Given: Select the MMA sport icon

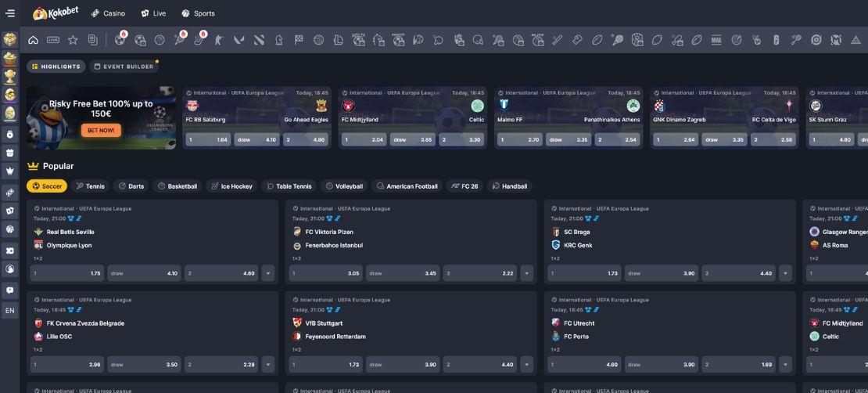Looking at the screenshot, I should (x=716, y=40).
